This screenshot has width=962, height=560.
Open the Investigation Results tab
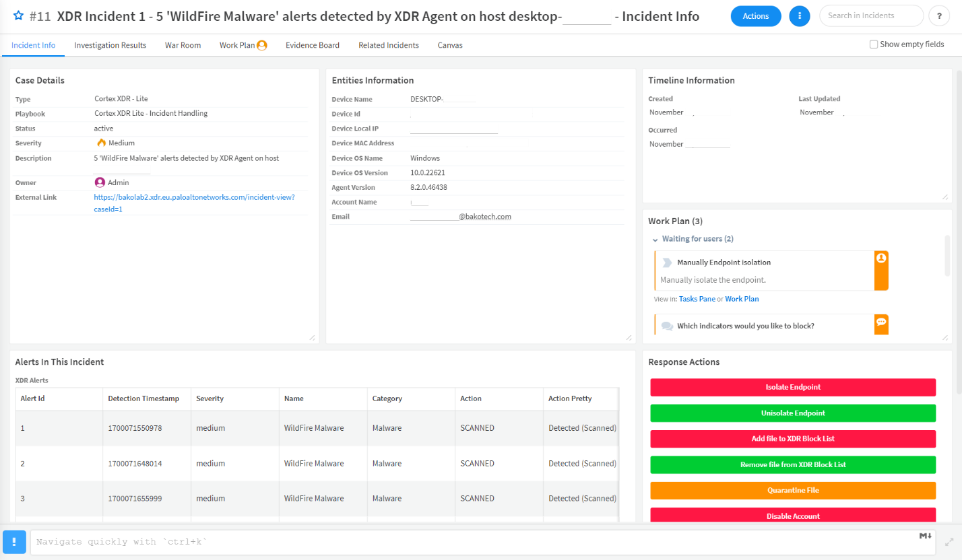click(110, 45)
